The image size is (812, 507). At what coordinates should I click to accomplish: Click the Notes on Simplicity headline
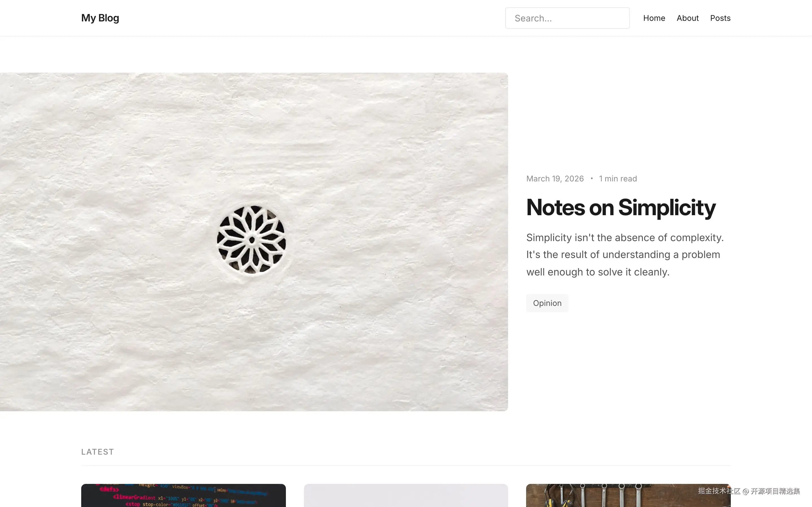click(x=621, y=208)
